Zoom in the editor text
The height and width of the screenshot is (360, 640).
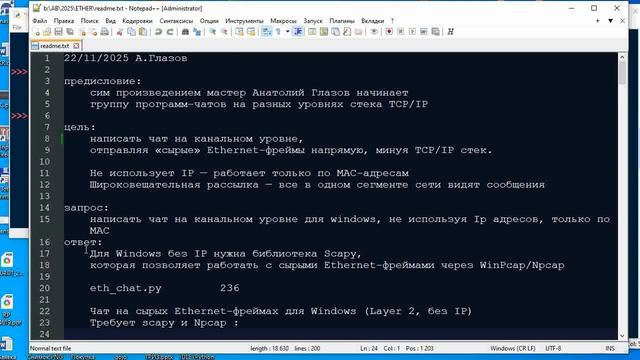point(212,32)
